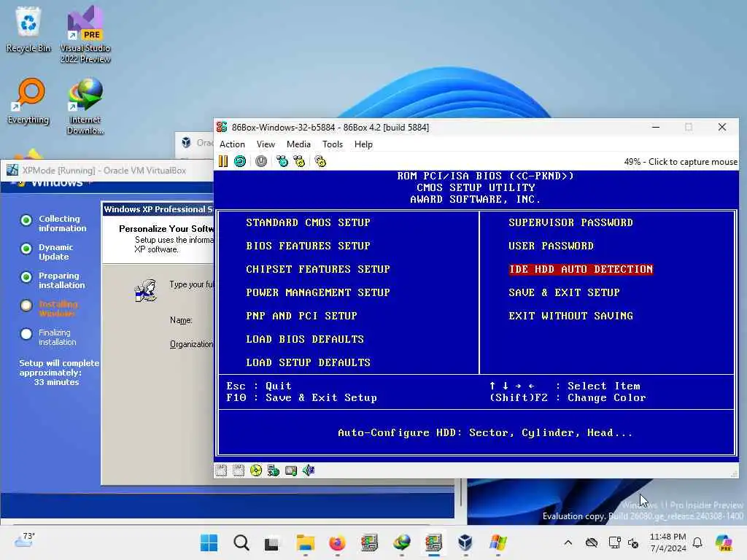The height and width of the screenshot is (560, 747).
Task: Select LOAD BIOS DEFAULTS entry
Action: (x=305, y=339)
